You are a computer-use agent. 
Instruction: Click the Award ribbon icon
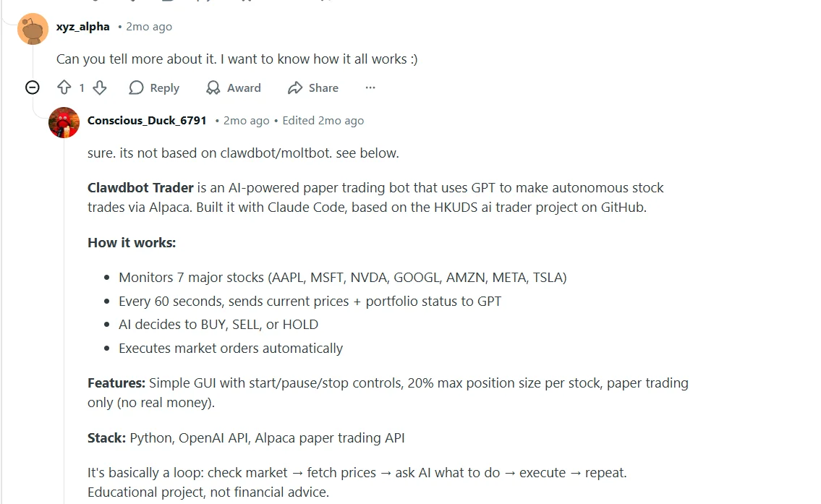pos(213,87)
